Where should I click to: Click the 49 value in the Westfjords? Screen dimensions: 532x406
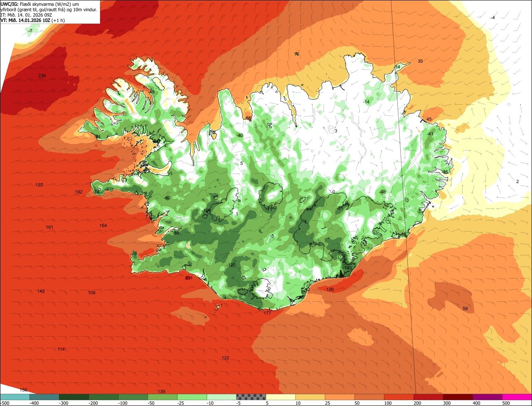click(152, 92)
